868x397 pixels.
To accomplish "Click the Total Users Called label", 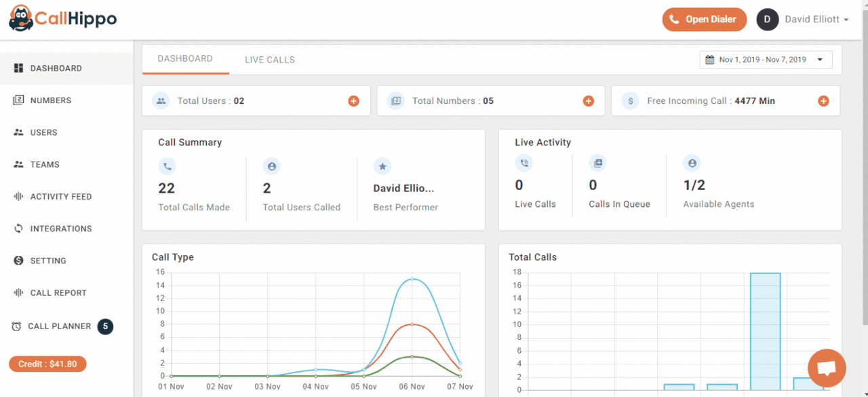I will tap(302, 208).
